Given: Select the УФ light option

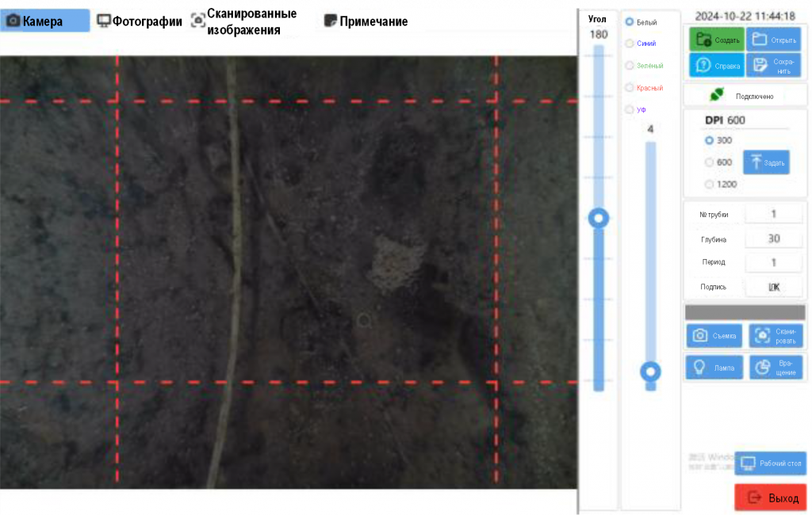Looking at the screenshot, I should pyautogui.click(x=635, y=109).
